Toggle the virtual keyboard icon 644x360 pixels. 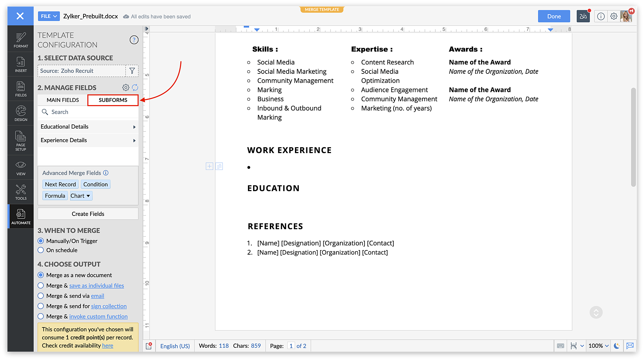[x=561, y=346]
